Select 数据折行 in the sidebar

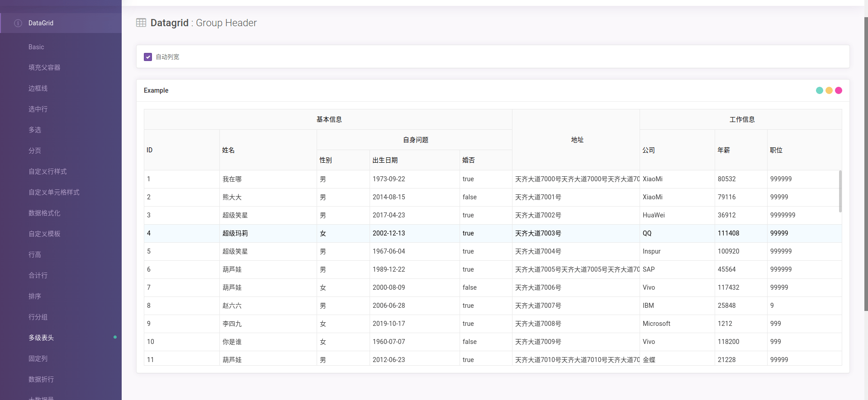tap(41, 379)
